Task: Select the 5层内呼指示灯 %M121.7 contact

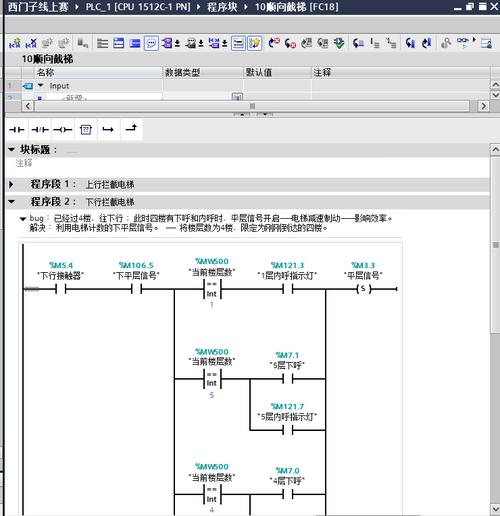Action: click(287, 430)
